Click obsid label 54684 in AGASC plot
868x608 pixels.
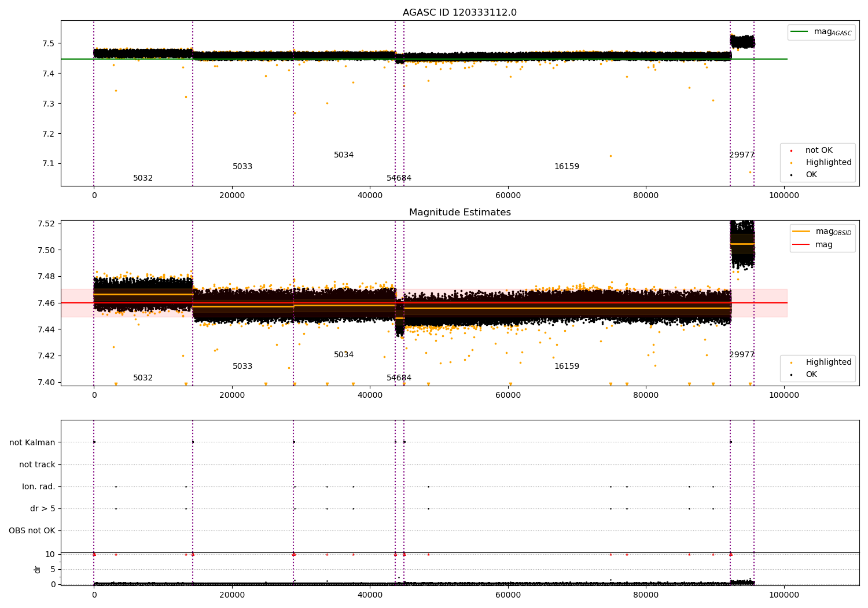click(399, 178)
